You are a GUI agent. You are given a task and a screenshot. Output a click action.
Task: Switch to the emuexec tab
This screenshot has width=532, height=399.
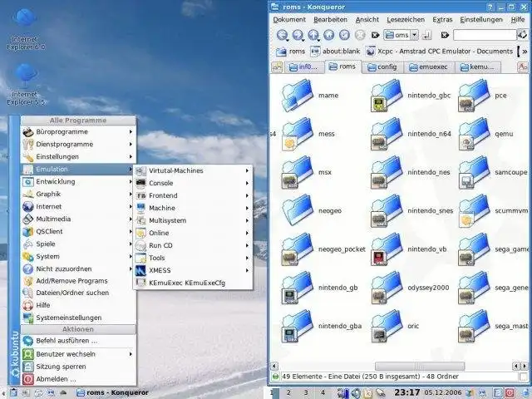tap(429, 67)
